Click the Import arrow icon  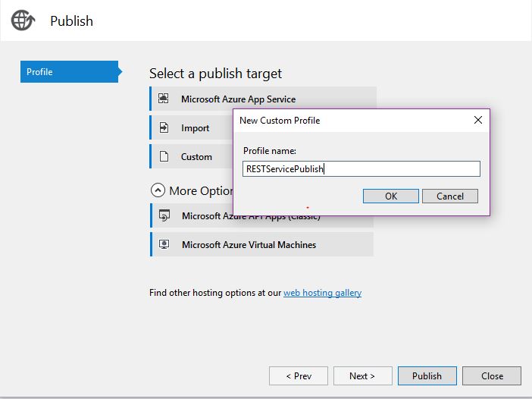[164, 128]
